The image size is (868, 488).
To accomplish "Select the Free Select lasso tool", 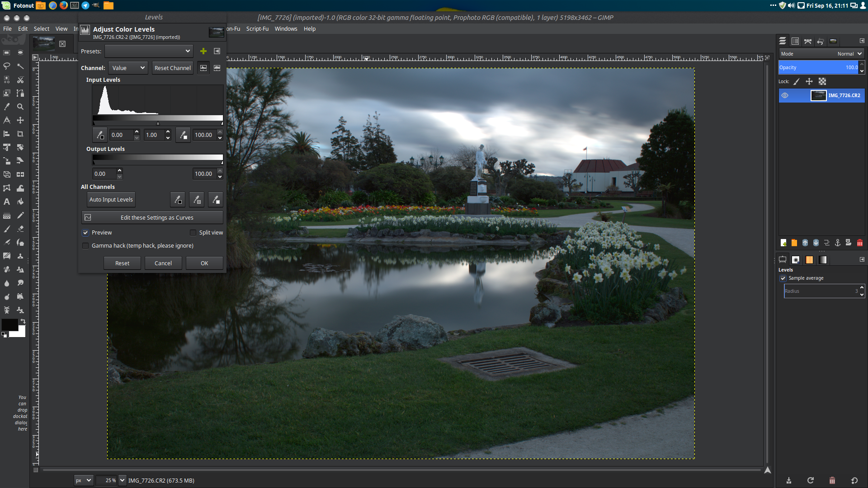I will pyautogui.click(x=7, y=66).
